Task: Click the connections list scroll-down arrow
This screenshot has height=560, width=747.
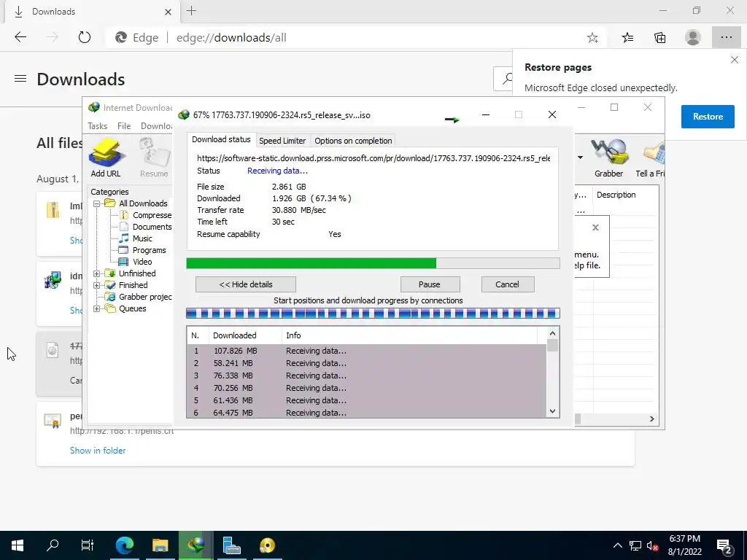Action: pyautogui.click(x=553, y=411)
